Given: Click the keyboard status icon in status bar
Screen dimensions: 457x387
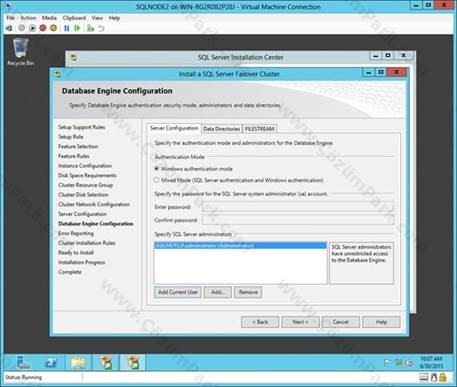Looking at the screenshot, I should tap(424, 377).
